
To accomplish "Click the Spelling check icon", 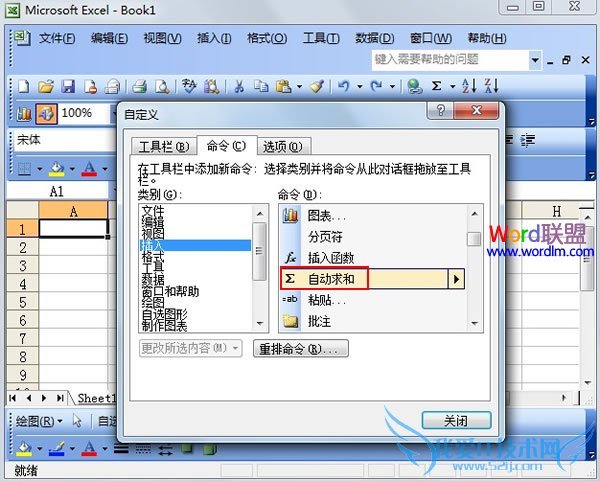I will 189,86.
